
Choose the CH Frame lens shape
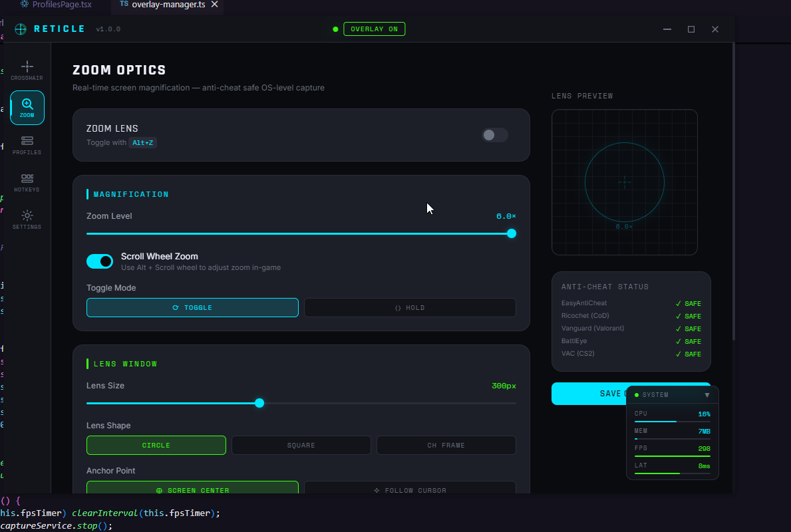(x=446, y=446)
